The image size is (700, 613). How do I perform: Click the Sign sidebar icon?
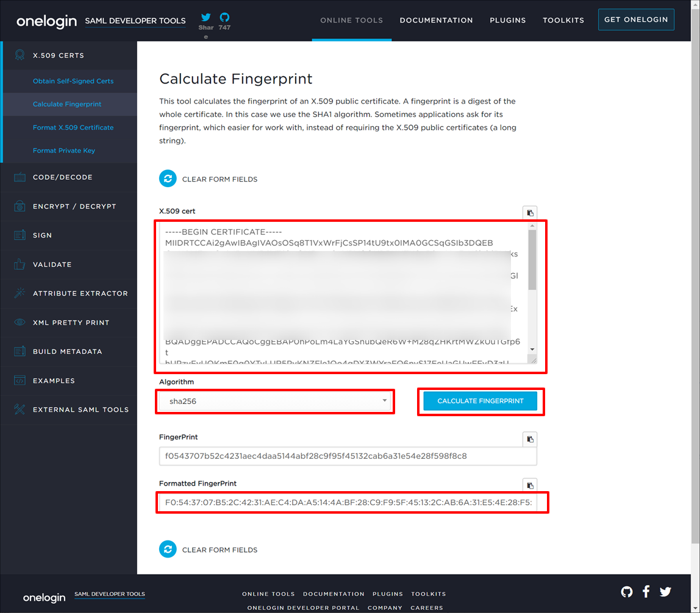(20, 235)
